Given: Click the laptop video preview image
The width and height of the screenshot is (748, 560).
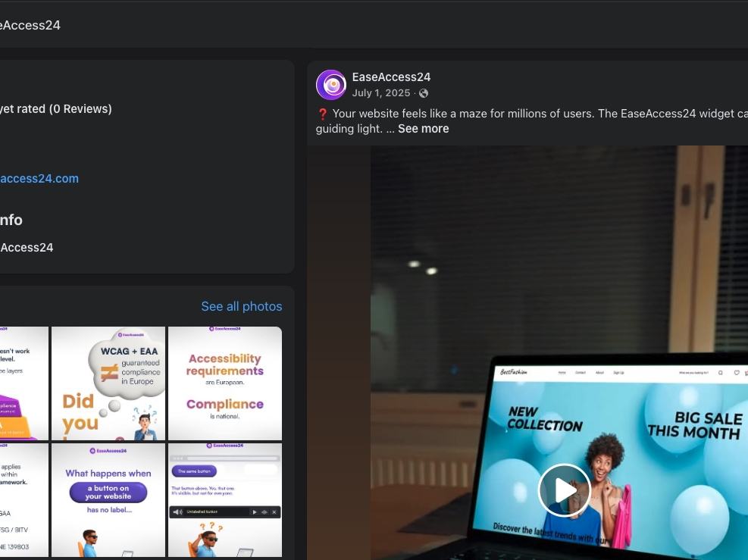Looking at the screenshot, I should click(559, 353).
